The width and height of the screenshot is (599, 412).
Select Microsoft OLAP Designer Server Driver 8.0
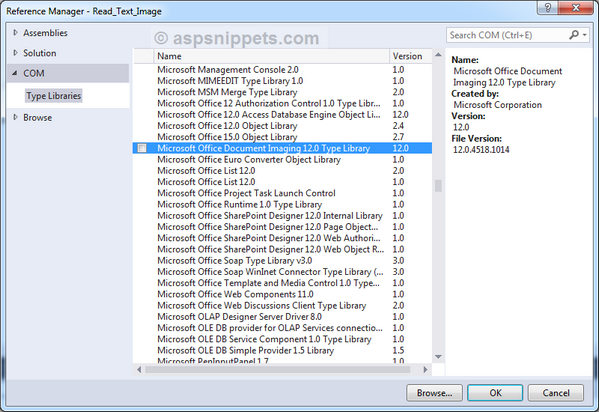(282, 316)
